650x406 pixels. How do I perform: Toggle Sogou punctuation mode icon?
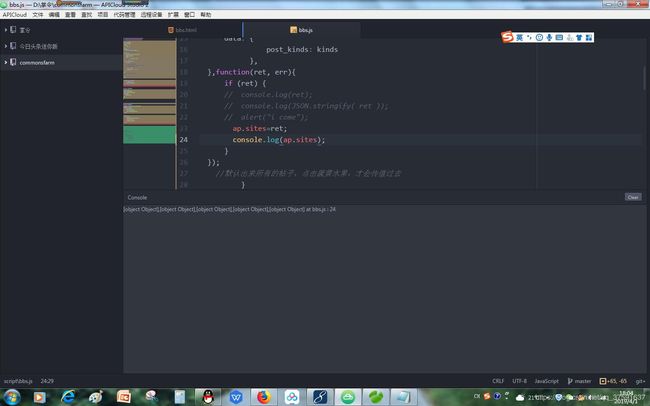[529, 38]
